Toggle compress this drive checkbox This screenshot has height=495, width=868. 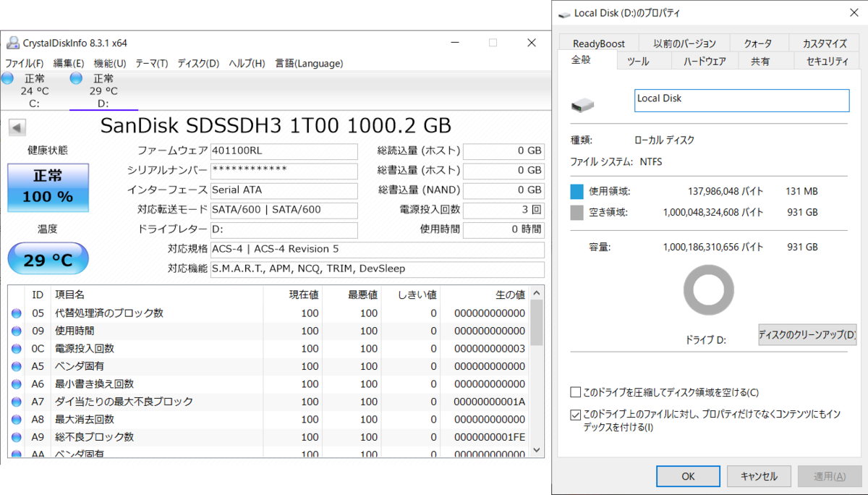pos(576,392)
